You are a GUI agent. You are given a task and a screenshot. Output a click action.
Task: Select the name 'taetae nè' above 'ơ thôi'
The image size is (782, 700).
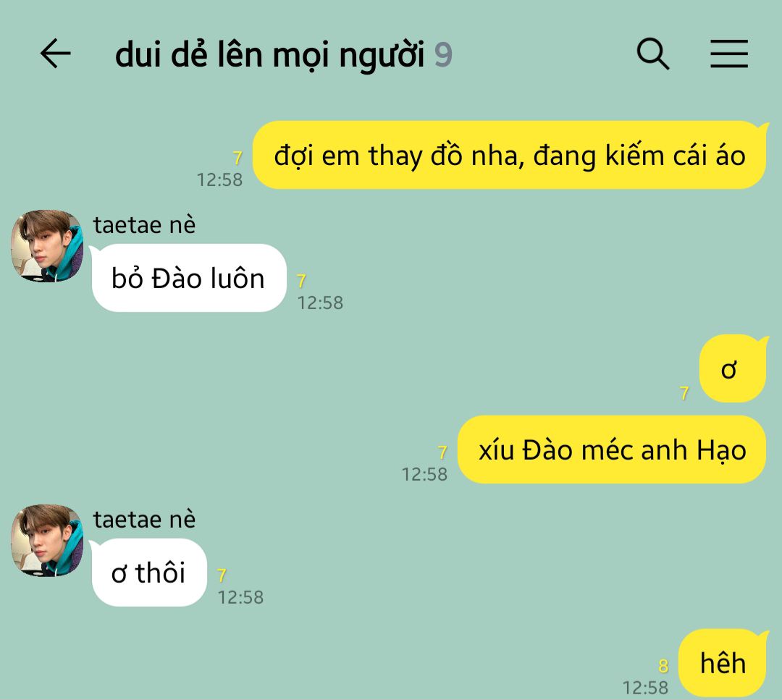[x=144, y=520]
